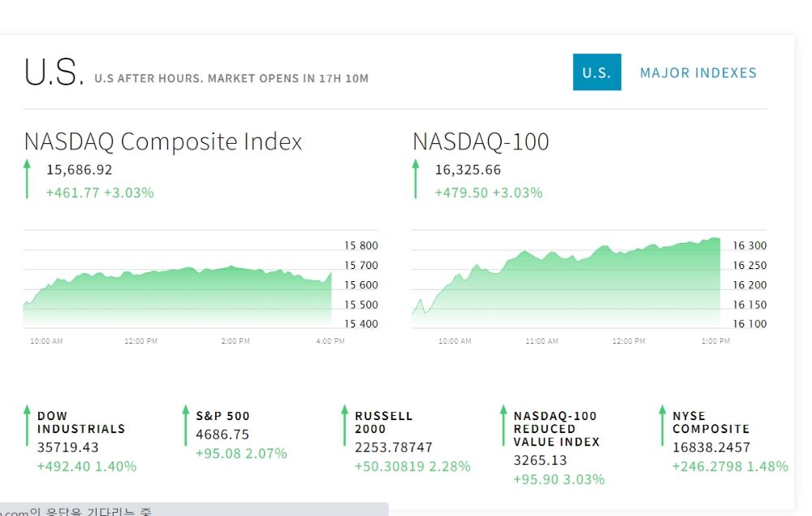Screen dimensions: 812x516
Task: Click the S&P 500 index name
Action: click(x=222, y=416)
